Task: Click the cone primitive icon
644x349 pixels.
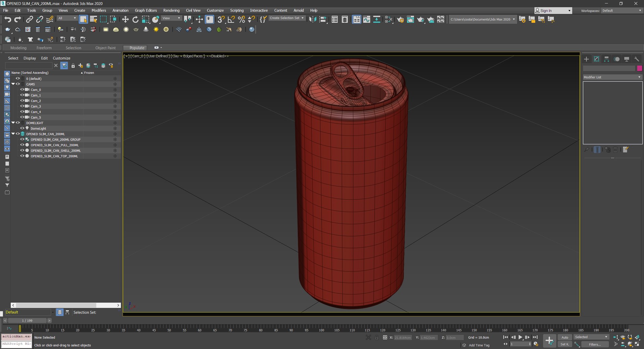Action: point(146,30)
